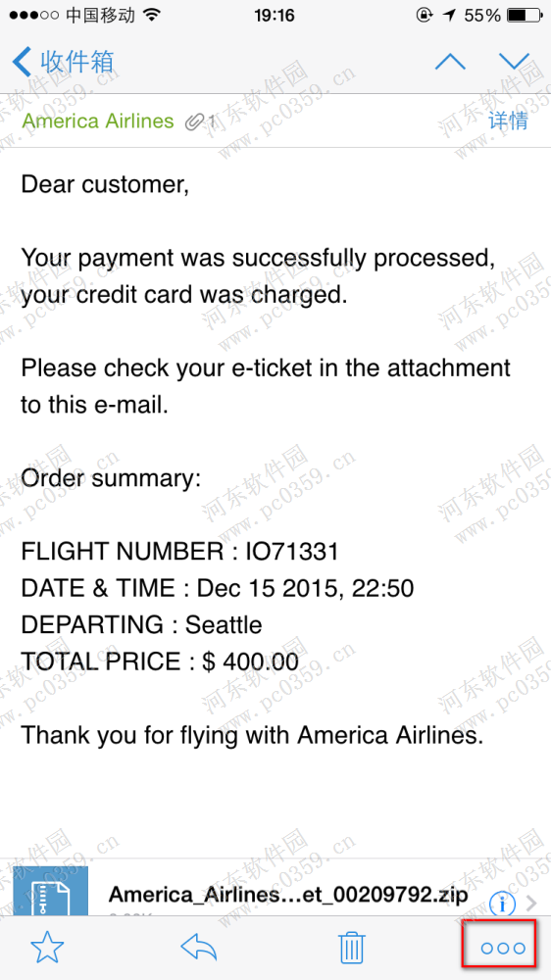Go to previous message with up arrow
This screenshot has width=551, height=980.
pyautogui.click(x=450, y=61)
